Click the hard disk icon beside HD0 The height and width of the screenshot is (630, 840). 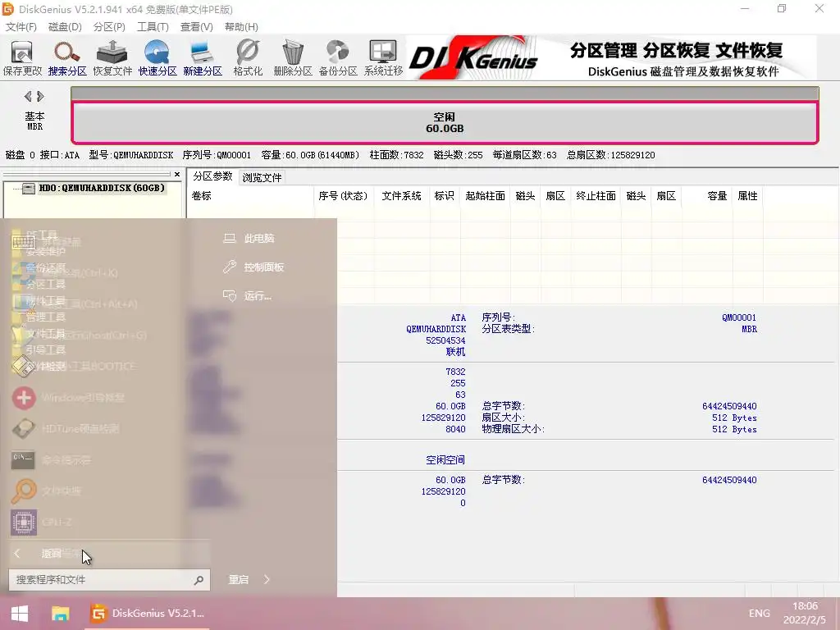click(29, 188)
